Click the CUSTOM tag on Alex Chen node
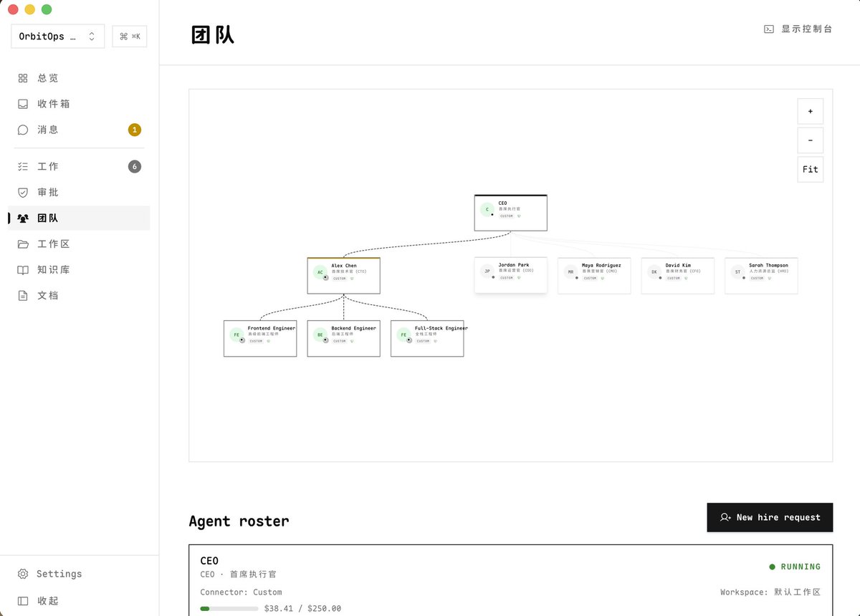 click(340, 279)
